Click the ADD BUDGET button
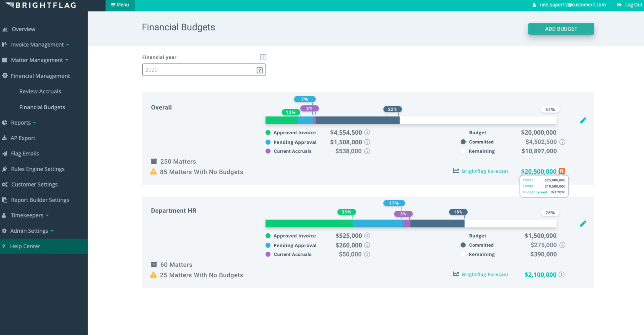The height and width of the screenshot is (335, 644). click(x=560, y=29)
